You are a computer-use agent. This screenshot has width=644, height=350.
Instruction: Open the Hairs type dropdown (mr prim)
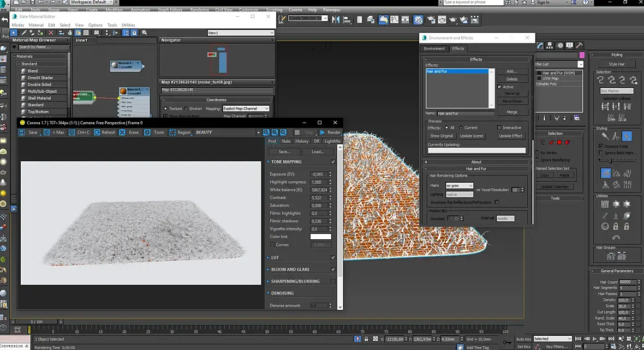[459, 186]
